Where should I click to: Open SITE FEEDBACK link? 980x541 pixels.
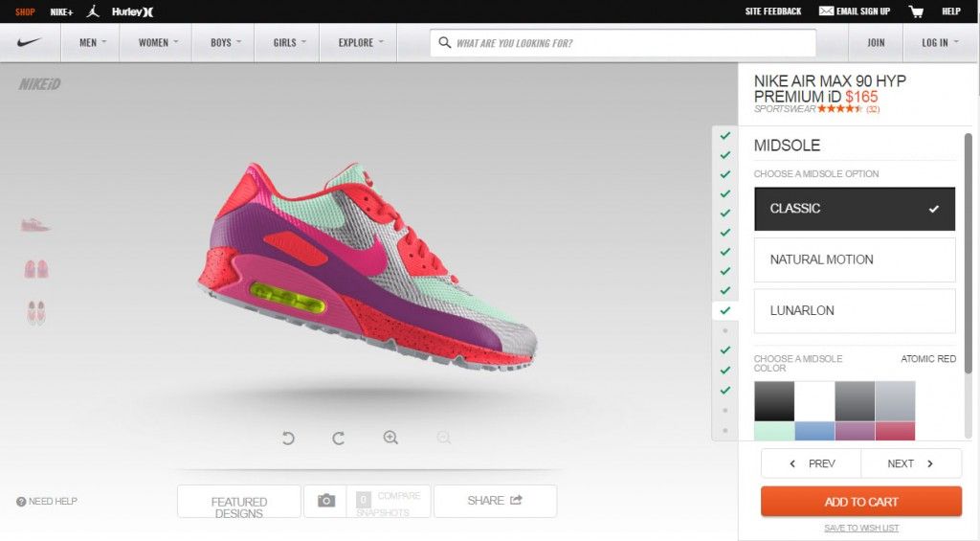click(773, 11)
